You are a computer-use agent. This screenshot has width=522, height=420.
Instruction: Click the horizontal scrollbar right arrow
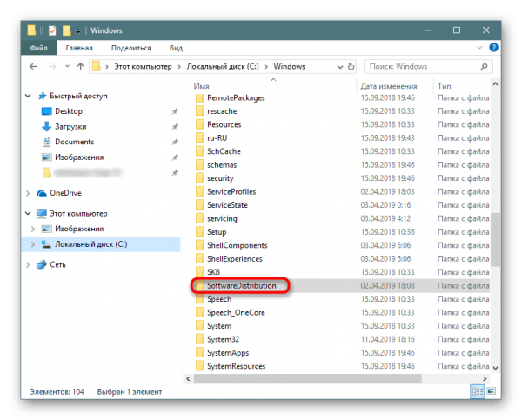pos(485,379)
